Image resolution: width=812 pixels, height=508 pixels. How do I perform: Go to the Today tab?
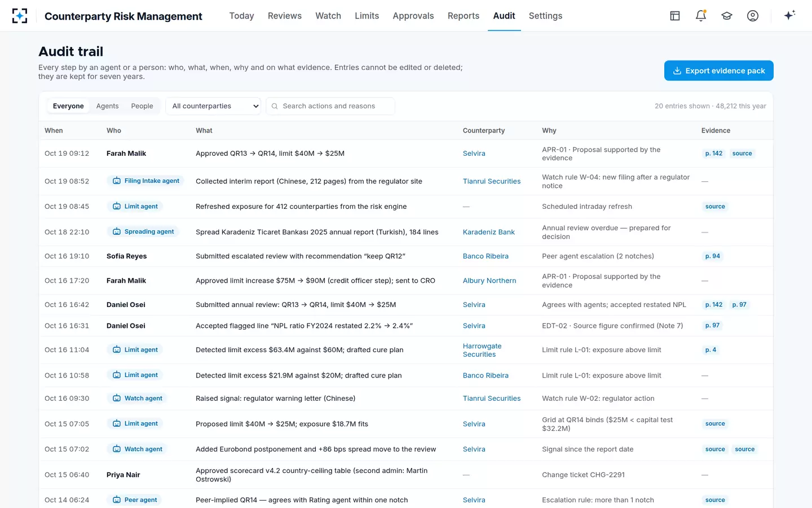242,16
